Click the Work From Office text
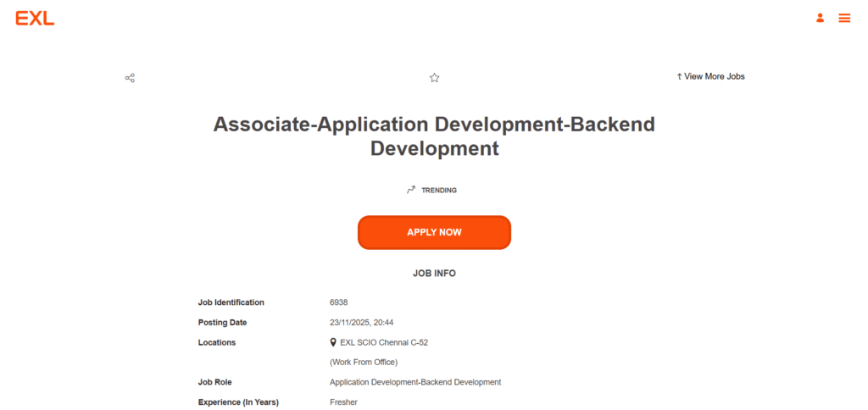Viewport: 868px width, 410px height. pos(364,363)
